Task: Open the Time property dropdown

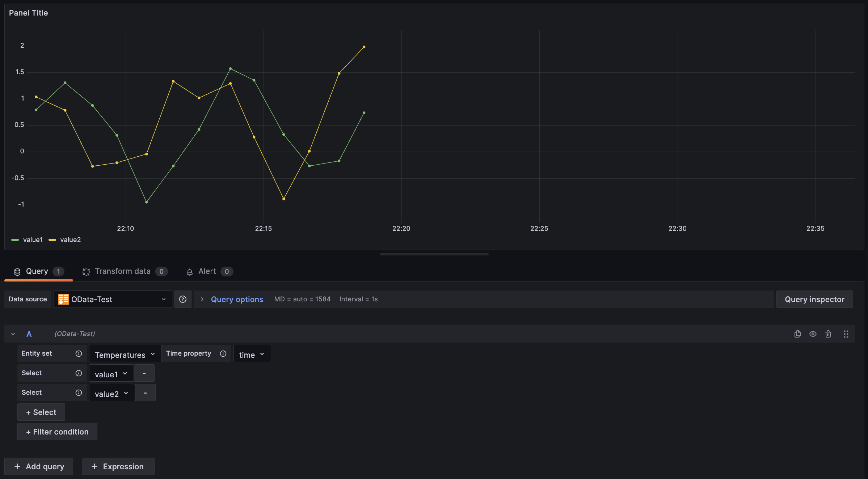Action: click(x=251, y=353)
